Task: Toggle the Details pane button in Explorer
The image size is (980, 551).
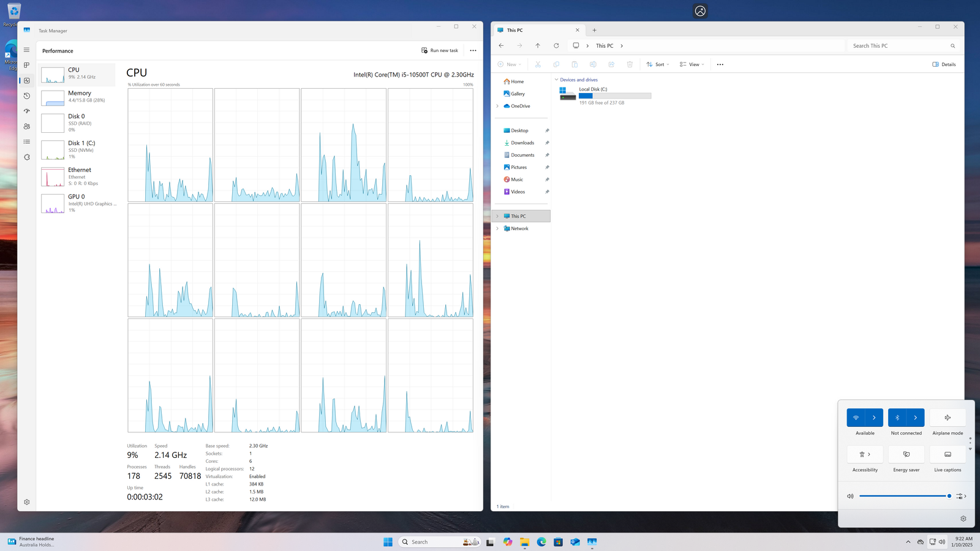Action: coord(944,64)
